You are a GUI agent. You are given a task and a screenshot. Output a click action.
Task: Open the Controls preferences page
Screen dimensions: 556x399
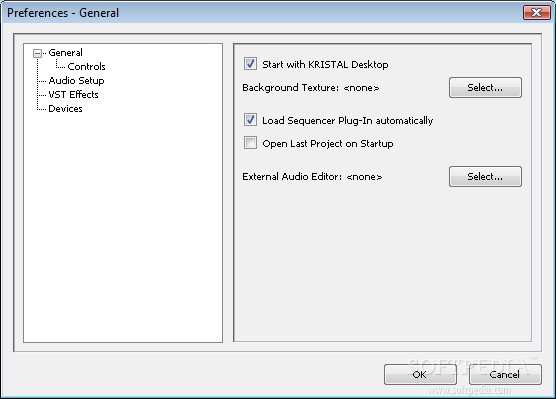(x=87, y=67)
